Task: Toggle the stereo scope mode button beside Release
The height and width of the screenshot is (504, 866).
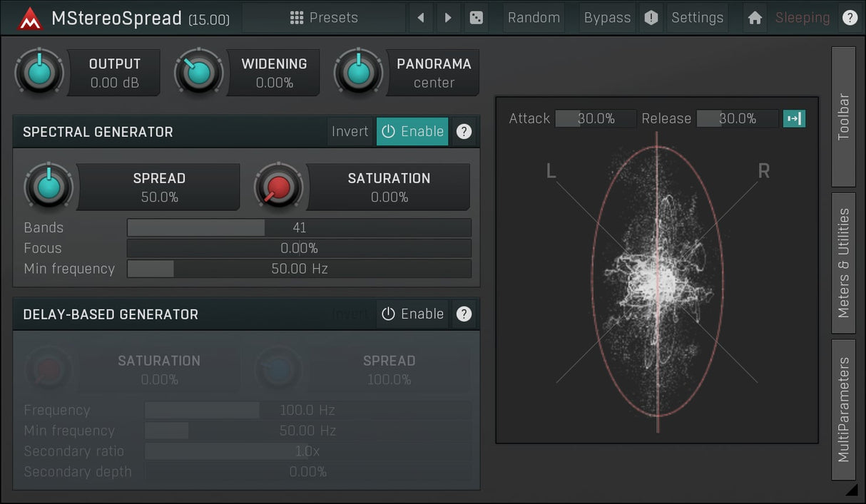Action: click(x=794, y=118)
